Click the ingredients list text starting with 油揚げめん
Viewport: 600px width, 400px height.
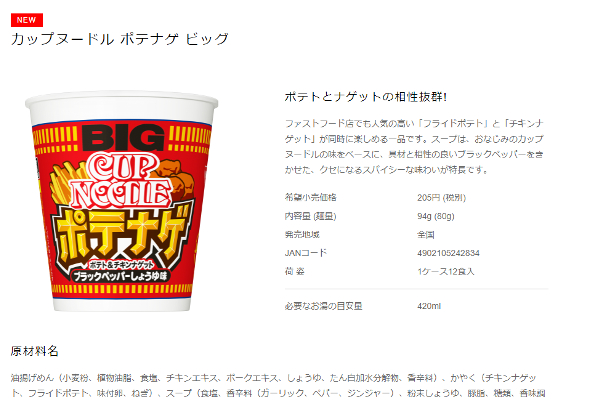pos(278,386)
